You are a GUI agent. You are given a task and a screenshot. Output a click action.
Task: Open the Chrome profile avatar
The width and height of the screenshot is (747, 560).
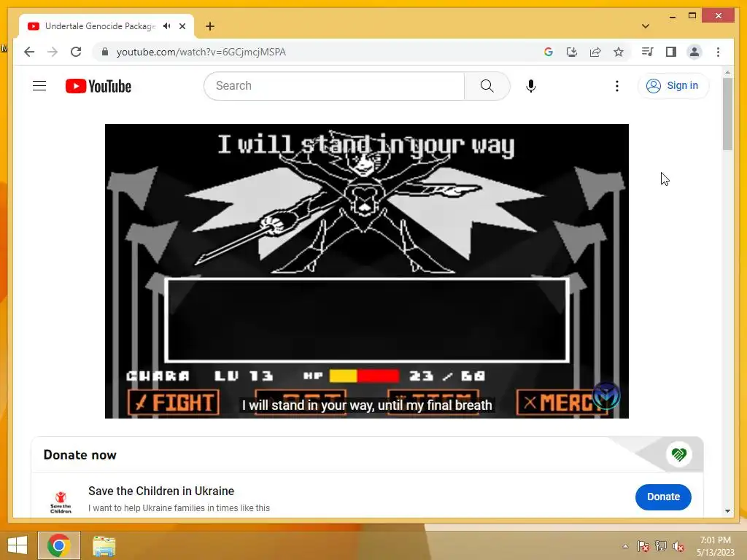click(694, 52)
